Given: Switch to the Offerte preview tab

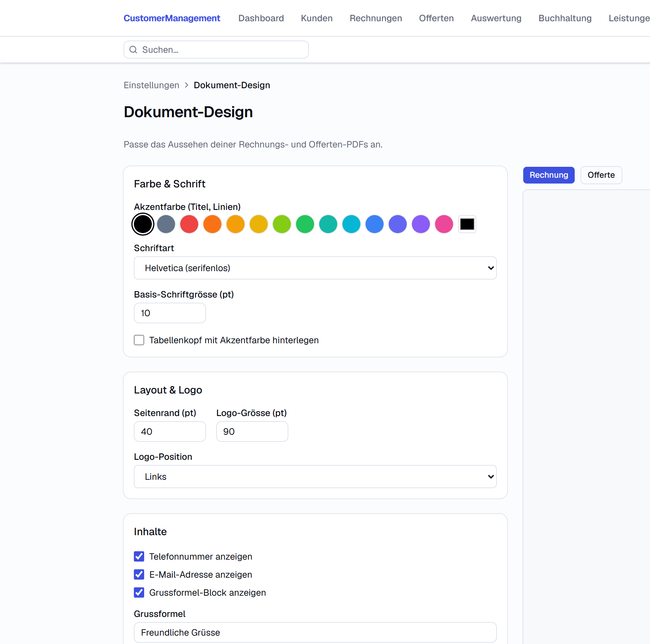Looking at the screenshot, I should pyautogui.click(x=601, y=175).
